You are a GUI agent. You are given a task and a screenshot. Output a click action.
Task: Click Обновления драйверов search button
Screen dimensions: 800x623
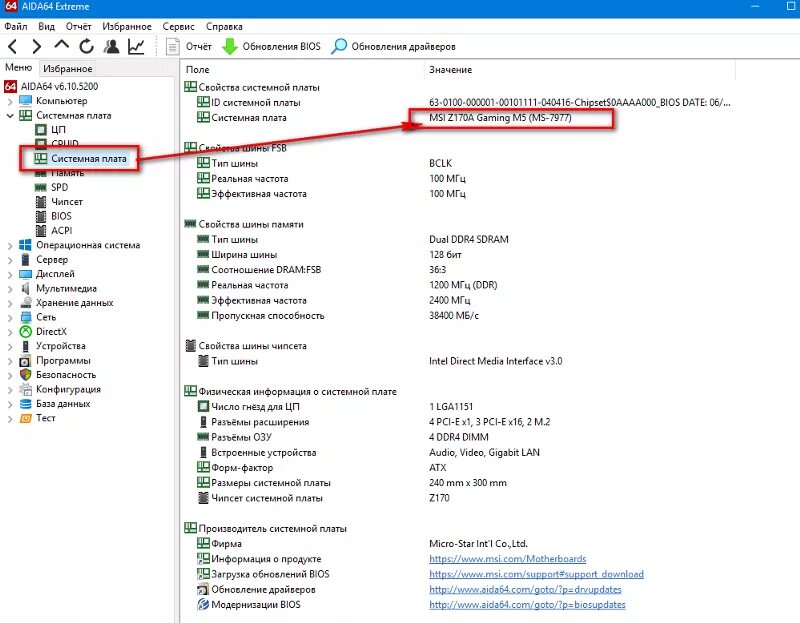point(393,46)
